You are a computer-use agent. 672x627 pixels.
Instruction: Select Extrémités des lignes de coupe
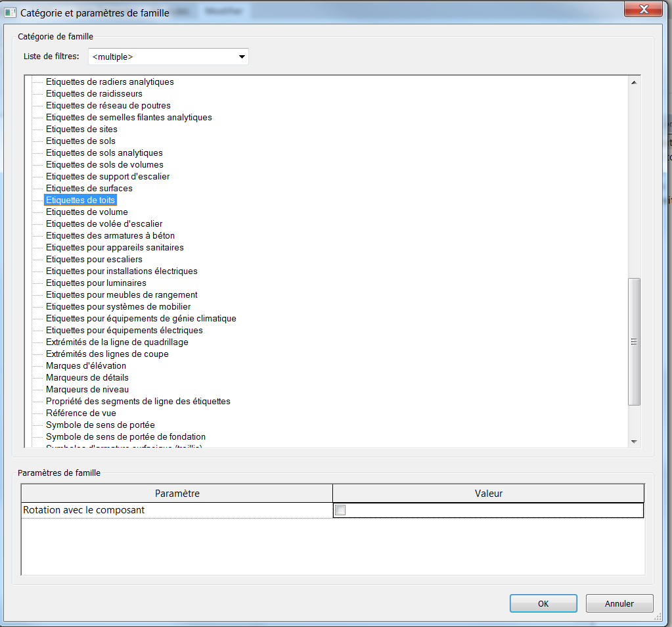pos(107,354)
